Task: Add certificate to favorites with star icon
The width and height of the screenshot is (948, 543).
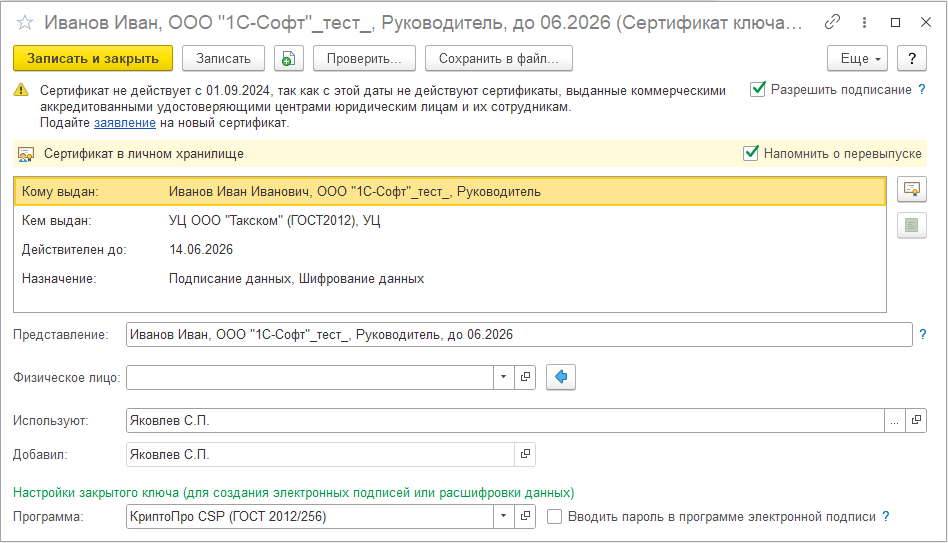Action: click(x=25, y=23)
